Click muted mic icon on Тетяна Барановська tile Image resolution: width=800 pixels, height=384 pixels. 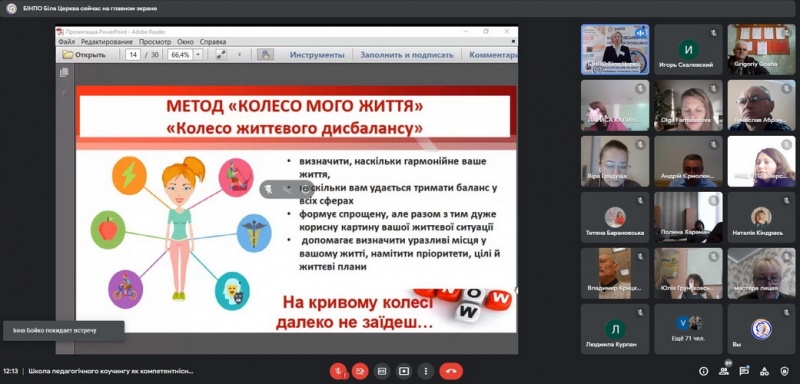point(640,201)
